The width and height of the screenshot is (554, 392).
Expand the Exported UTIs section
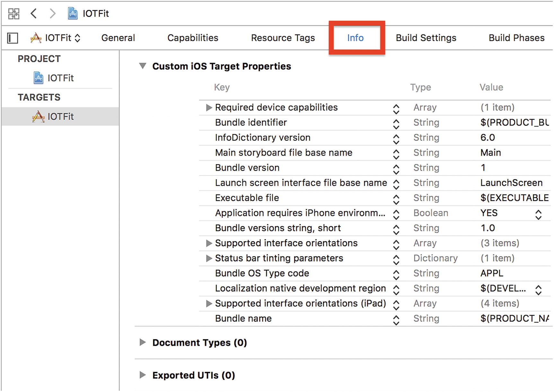click(143, 375)
